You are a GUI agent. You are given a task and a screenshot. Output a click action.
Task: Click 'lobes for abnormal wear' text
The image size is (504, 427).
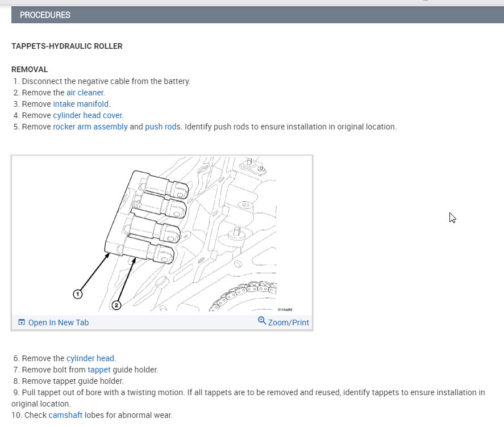click(x=128, y=415)
